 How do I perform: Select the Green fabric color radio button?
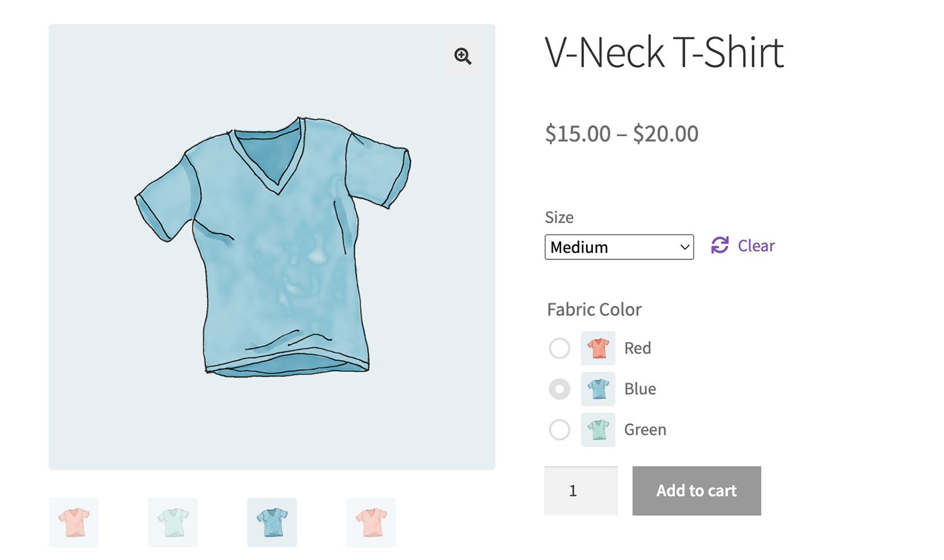[559, 430]
